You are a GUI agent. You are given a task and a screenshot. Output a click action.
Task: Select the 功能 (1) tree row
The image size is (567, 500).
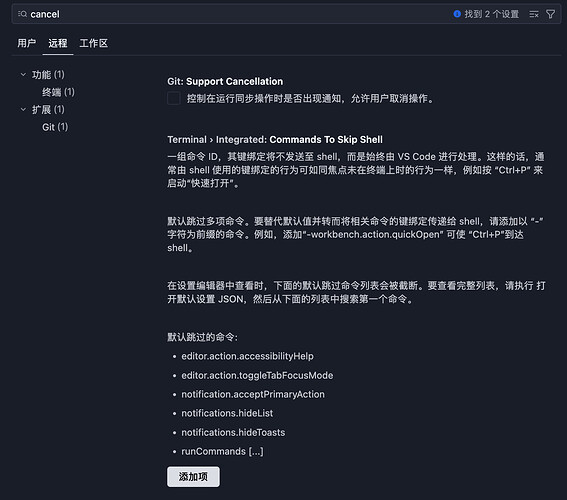(48, 75)
